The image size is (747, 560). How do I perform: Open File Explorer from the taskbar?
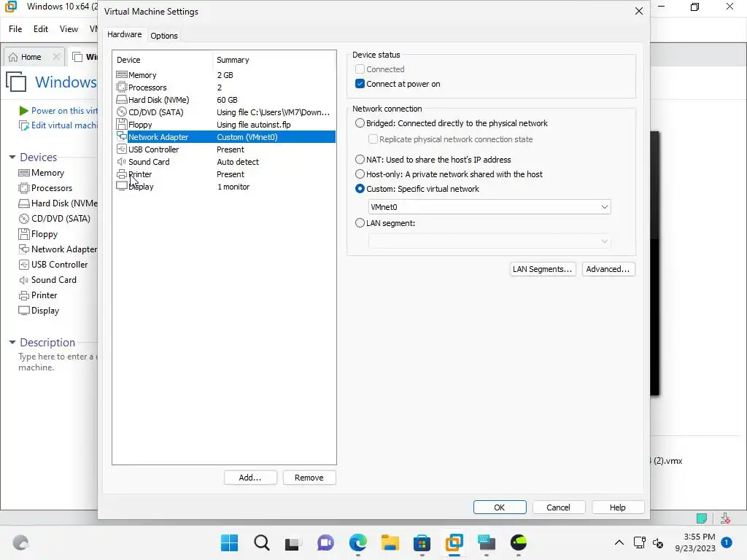pos(390,542)
